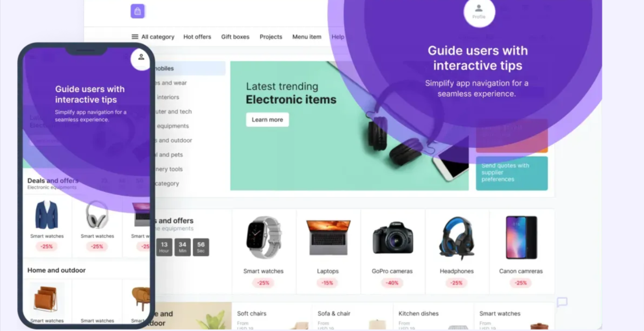
Task: Open Gift boxes menu item
Action: (235, 37)
